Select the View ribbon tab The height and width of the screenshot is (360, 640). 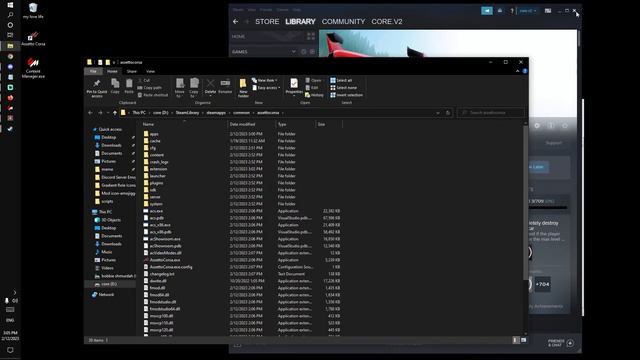pos(150,71)
